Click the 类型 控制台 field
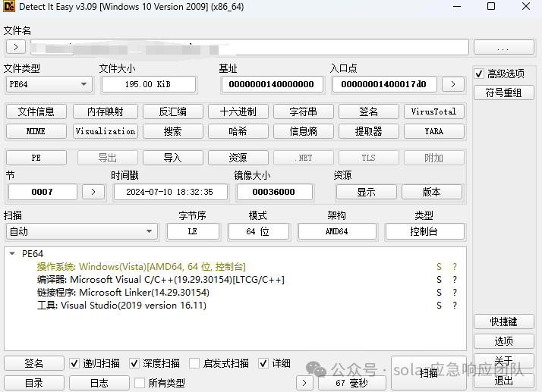Screen dimensions: 542x392 [424, 231]
